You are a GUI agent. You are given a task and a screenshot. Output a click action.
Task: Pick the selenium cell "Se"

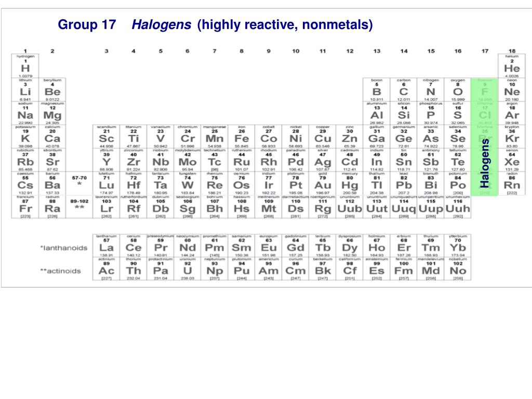pos(458,137)
